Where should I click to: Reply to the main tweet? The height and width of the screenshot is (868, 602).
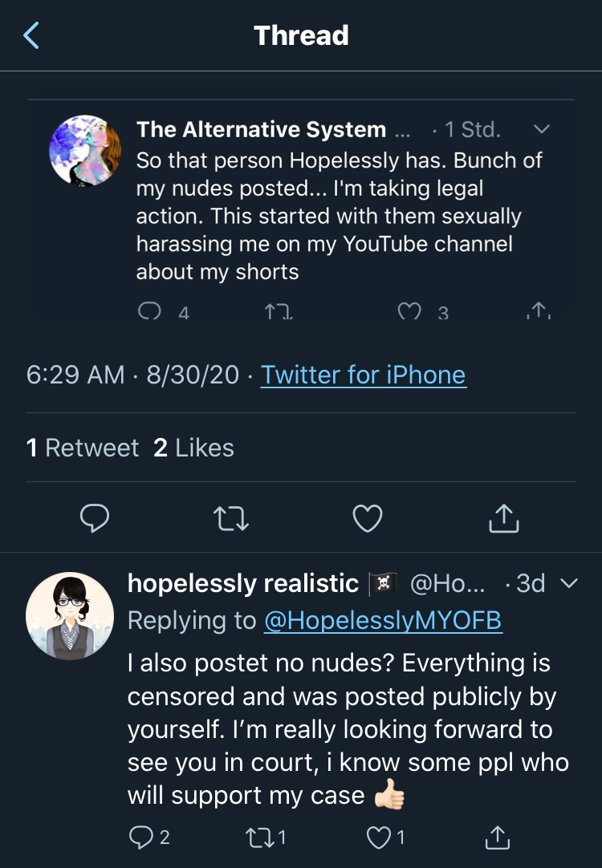click(x=95, y=518)
